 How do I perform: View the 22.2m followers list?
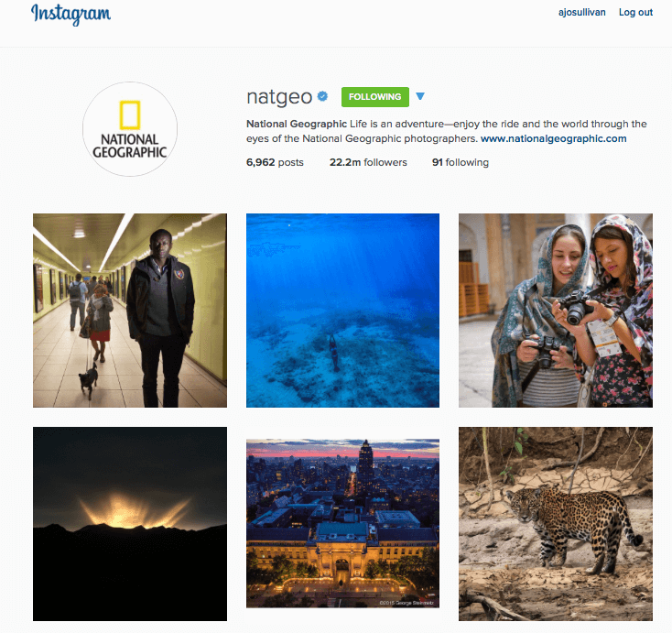tap(368, 162)
